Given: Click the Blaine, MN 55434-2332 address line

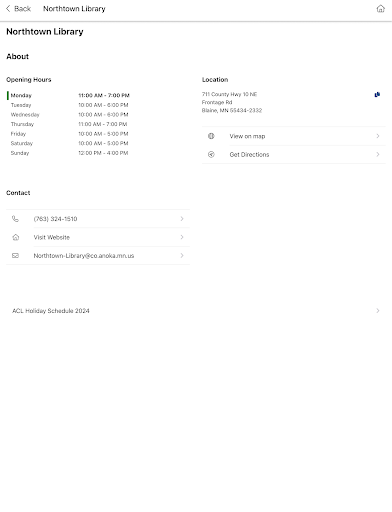Looking at the screenshot, I should pyautogui.click(x=232, y=110).
